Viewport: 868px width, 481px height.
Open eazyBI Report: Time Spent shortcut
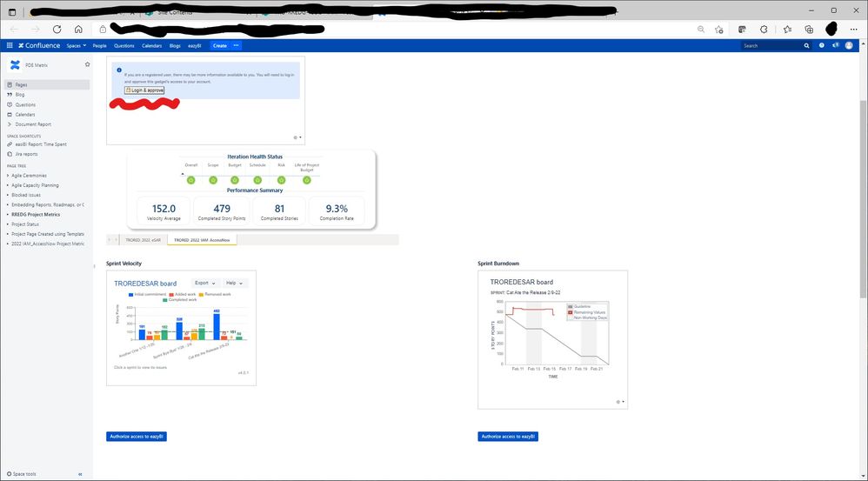(41, 144)
